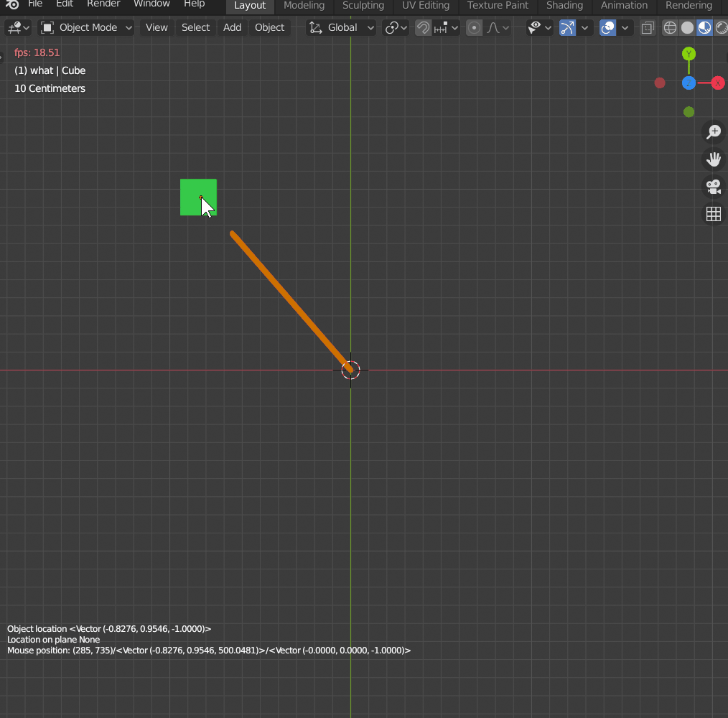Switch to the Sculpting workspace tab
The width and height of the screenshot is (728, 718).
363,6
